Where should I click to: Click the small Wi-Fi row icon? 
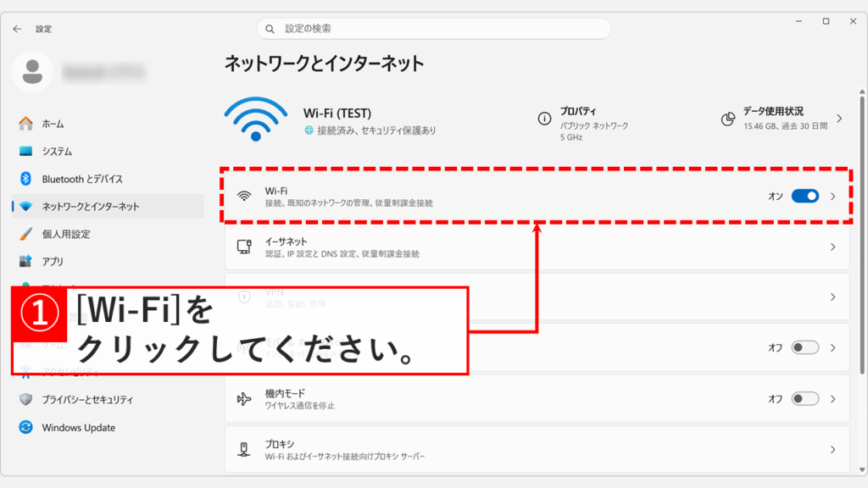click(244, 196)
